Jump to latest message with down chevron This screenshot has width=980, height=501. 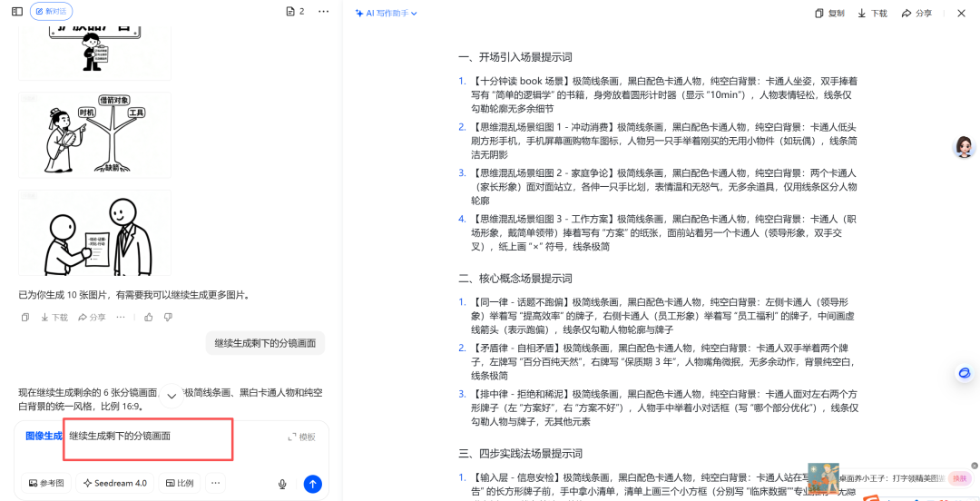pos(172,396)
